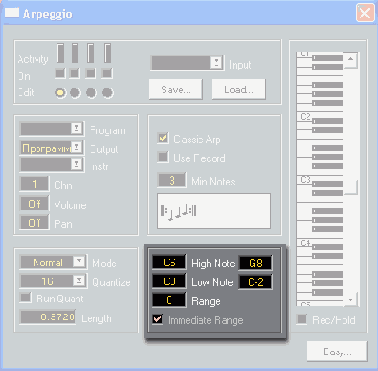Enable the Rec/Hold checkbox
The width and height of the screenshot is (378, 371).
click(302, 319)
